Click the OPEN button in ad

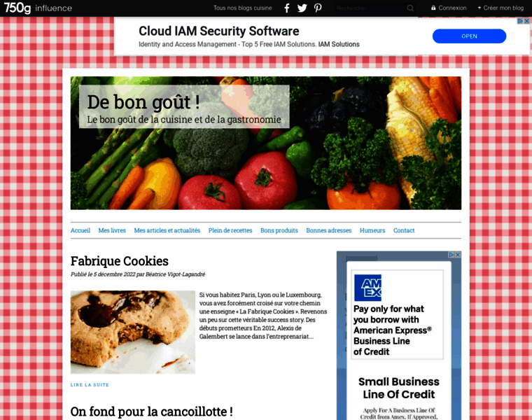(469, 36)
